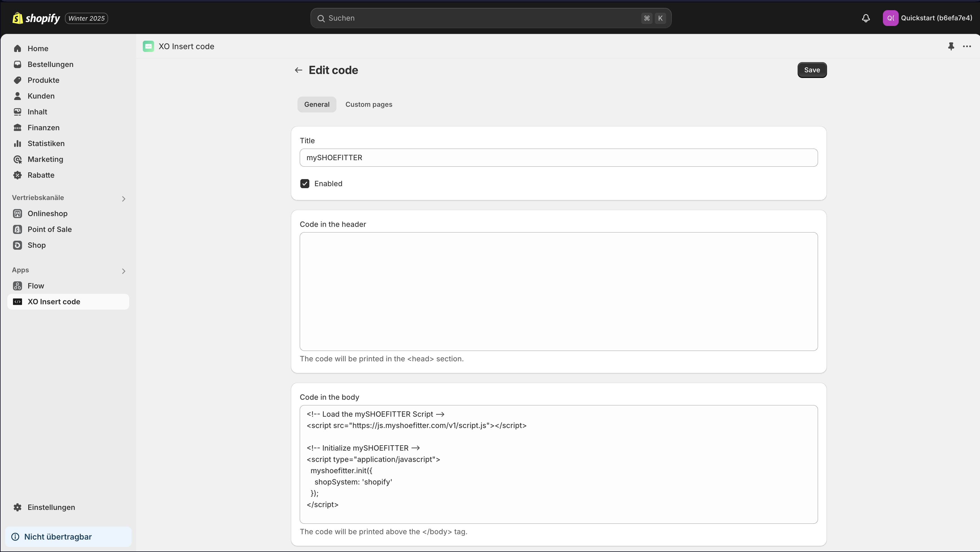Click the Quickstart account avatar
Viewport: 980px width, 552px height.
pyautogui.click(x=890, y=18)
